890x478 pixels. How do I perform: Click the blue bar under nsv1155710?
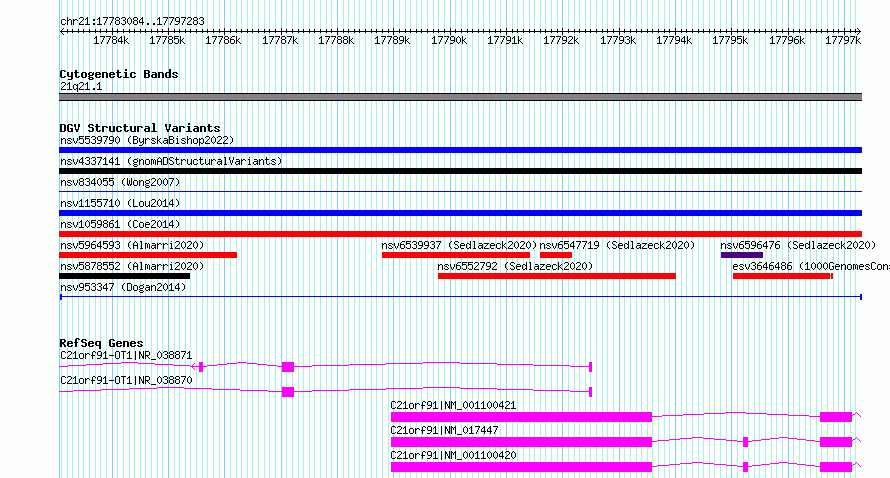(460, 213)
